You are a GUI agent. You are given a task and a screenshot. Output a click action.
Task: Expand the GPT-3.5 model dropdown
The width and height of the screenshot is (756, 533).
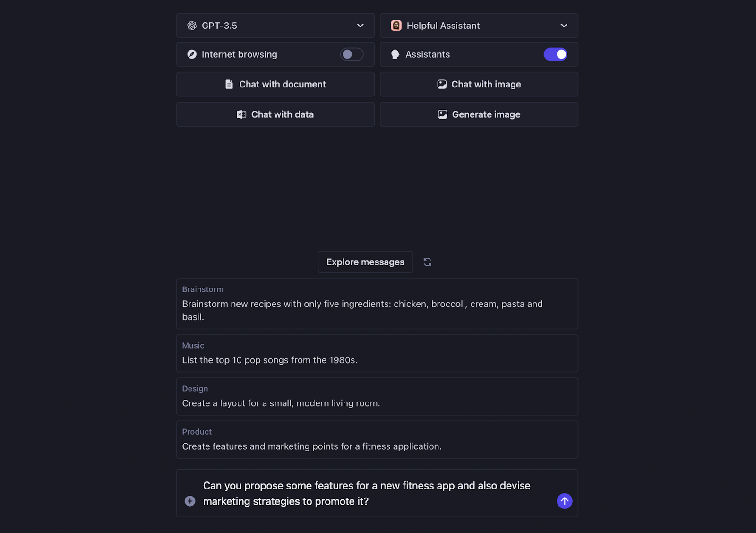pos(275,26)
